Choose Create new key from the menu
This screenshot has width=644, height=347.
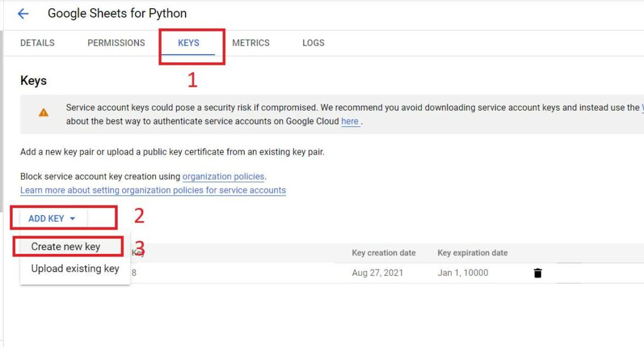66,246
